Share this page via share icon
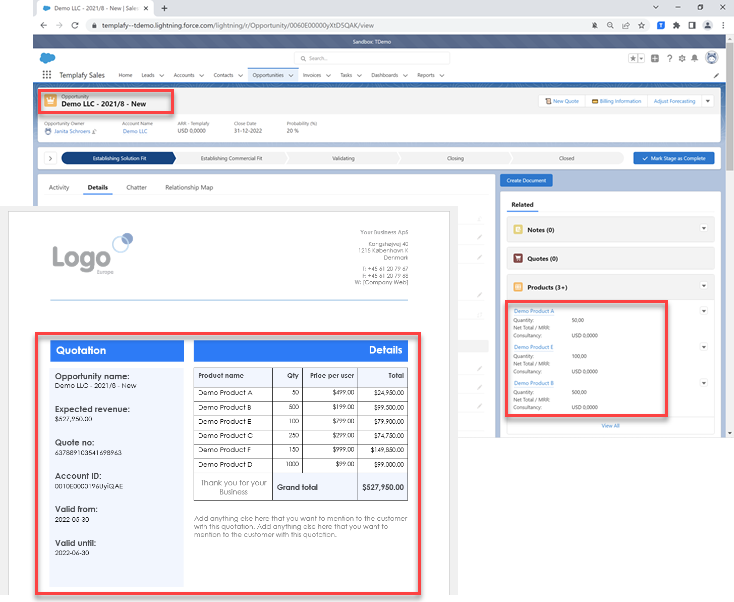This screenshot has height=602, width=734. (626, 25)
